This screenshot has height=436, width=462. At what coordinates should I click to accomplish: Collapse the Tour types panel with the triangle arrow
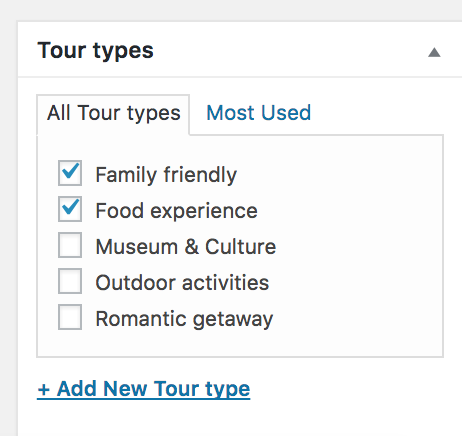coord(434,52)
